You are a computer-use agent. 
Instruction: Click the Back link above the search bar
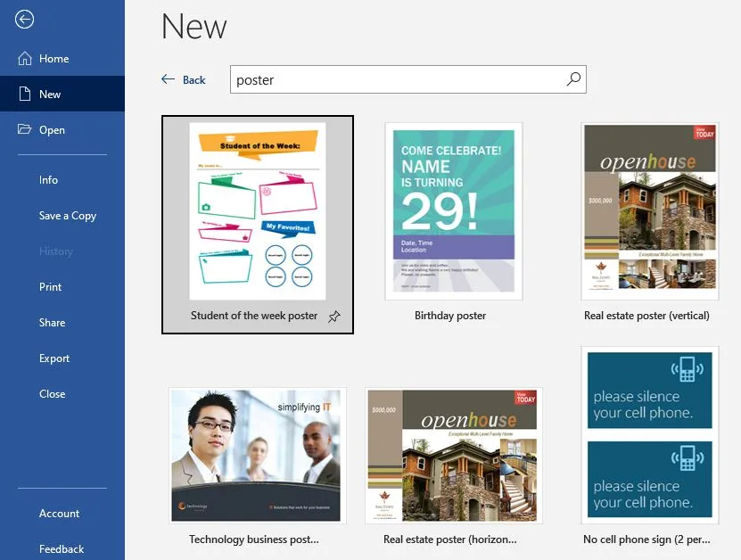pyautogui.click(x=185, y=79)
